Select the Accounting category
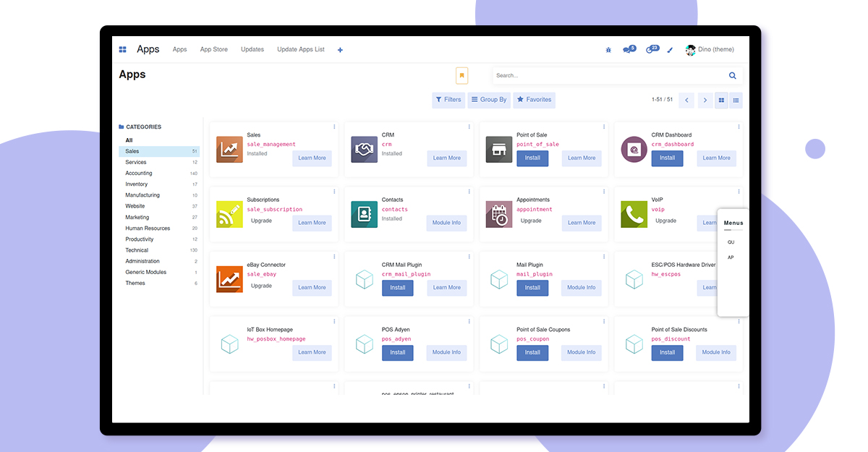 click(x=159, y=174)
